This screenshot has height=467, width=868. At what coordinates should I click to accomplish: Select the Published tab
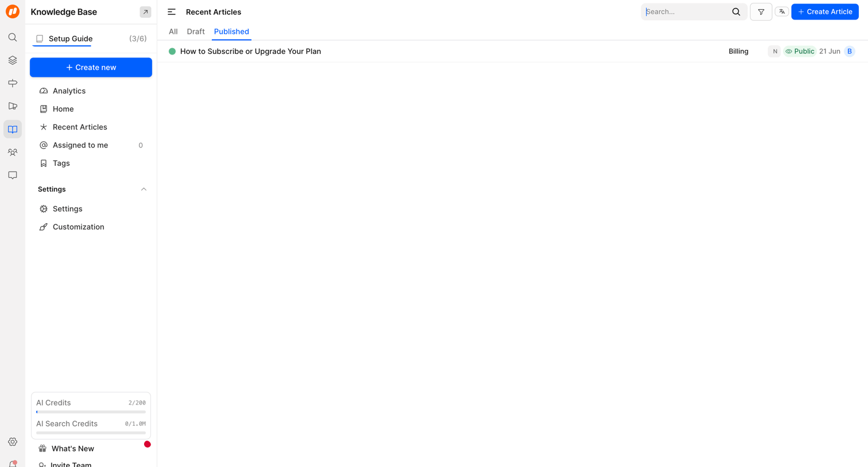(x=231, y=32)
